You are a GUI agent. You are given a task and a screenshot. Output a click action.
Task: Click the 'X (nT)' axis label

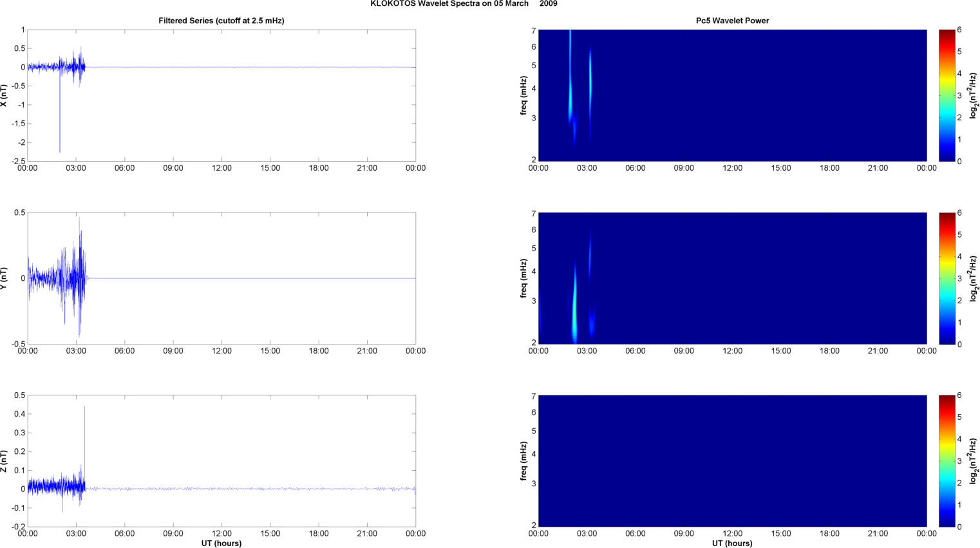[x=5, y=95]
